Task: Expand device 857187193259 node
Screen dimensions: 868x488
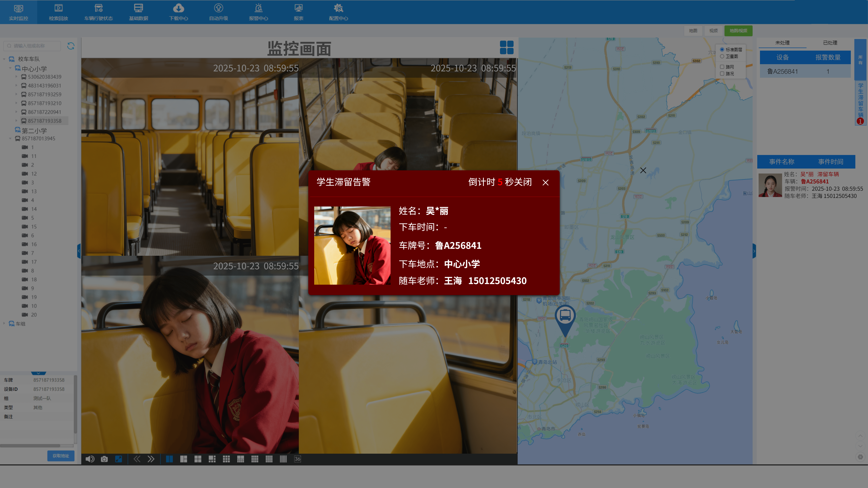Action: (x=16, y=94)
